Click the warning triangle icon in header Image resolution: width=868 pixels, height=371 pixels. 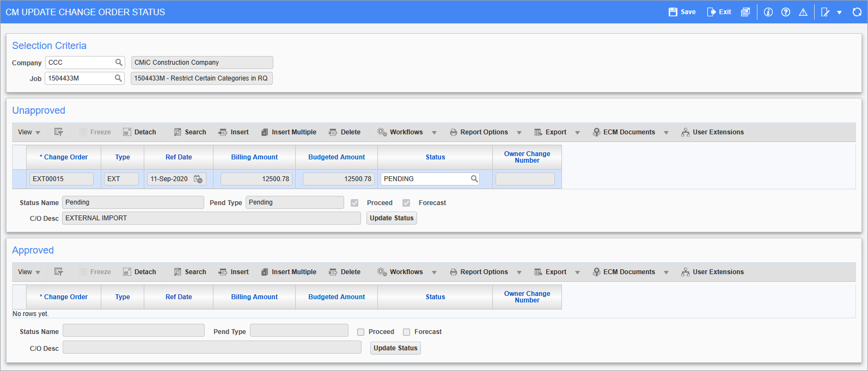point(803,12)
